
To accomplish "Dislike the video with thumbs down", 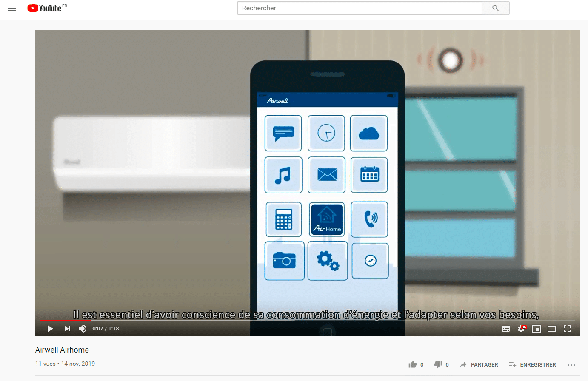I will click(x=438, y=364).
